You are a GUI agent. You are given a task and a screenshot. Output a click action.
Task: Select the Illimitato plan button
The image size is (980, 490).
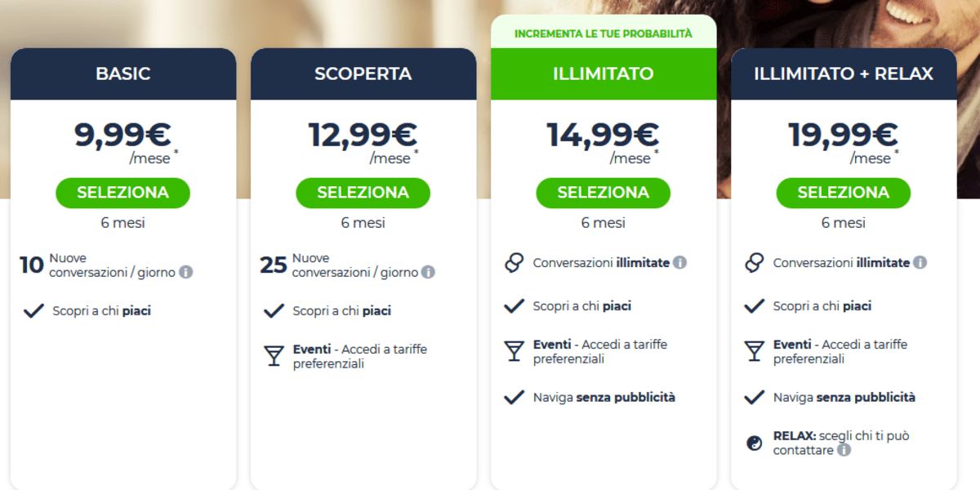coord(604,193)
